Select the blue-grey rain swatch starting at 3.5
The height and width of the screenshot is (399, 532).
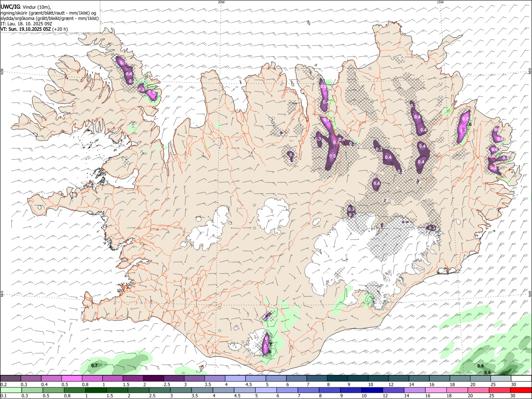[202, 390]
